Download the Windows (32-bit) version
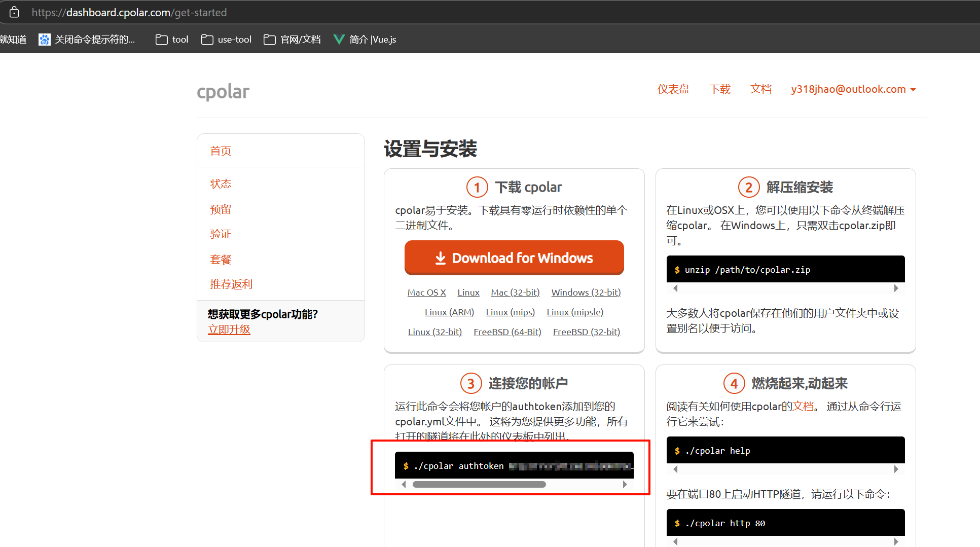The image size is (980, 547). (586, 293)
